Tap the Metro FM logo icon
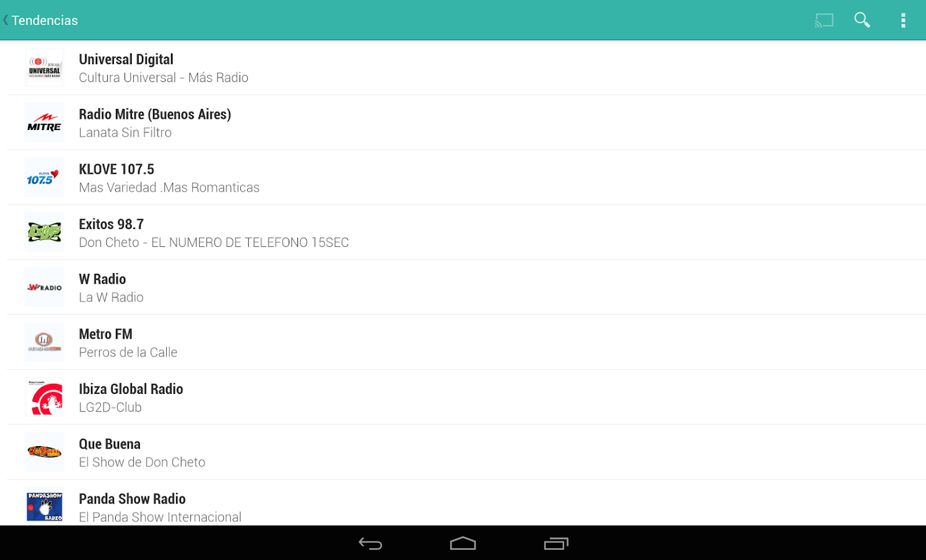Viewport: 926px width, 560px height. pyautogui.click(x=45, y=342)
